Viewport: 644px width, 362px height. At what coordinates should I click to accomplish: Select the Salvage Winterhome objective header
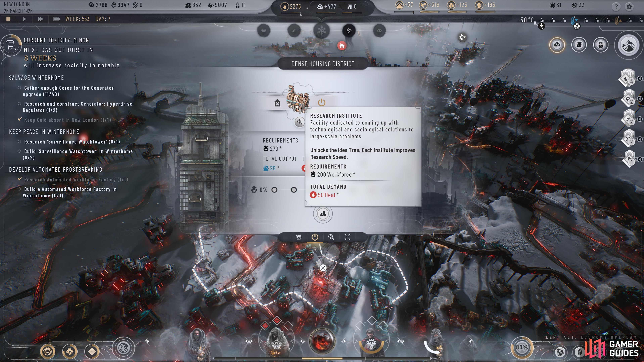click(36, 78)
